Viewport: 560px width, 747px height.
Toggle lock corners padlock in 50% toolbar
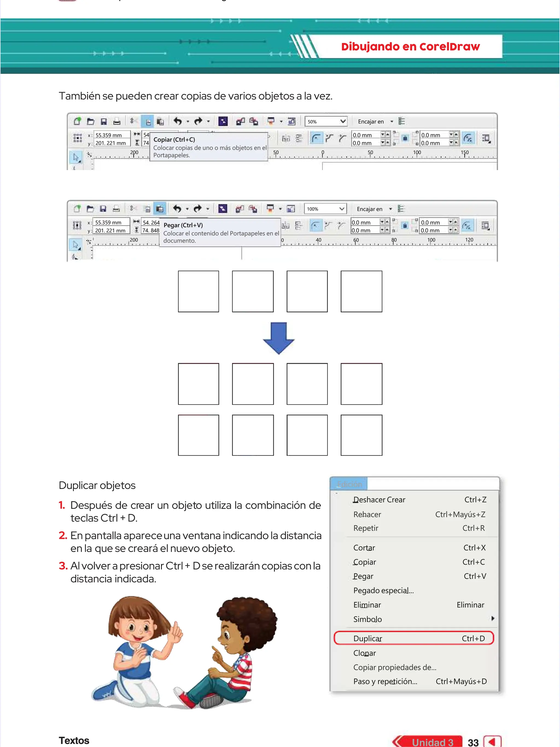406,138
